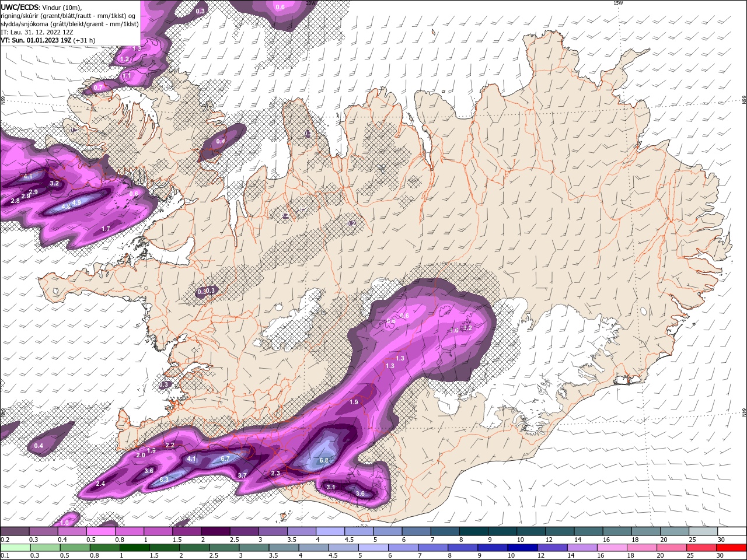
Task: Select the 1.1 map value label
Action: pyautogui.click(x=127, y=76)
